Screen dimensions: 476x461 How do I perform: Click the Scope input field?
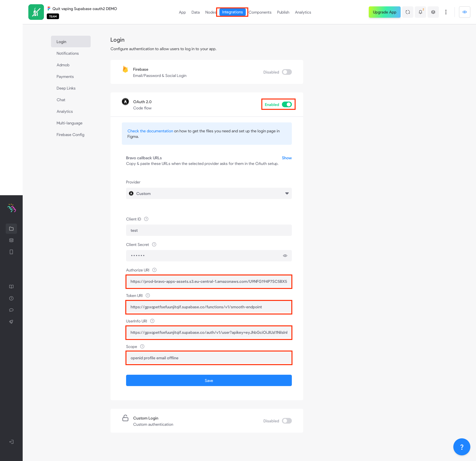[209, 358]
